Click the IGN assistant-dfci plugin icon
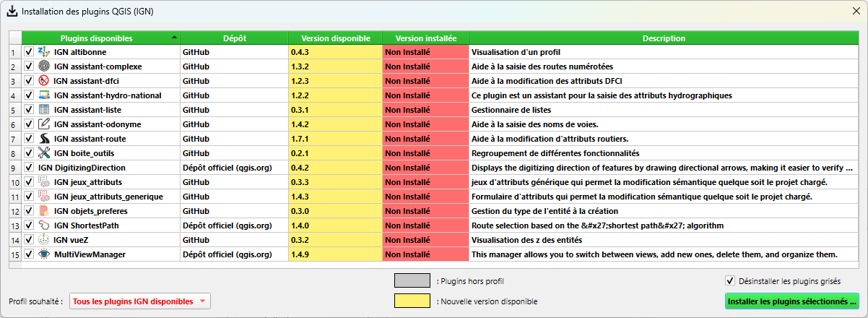 (44, 80)
